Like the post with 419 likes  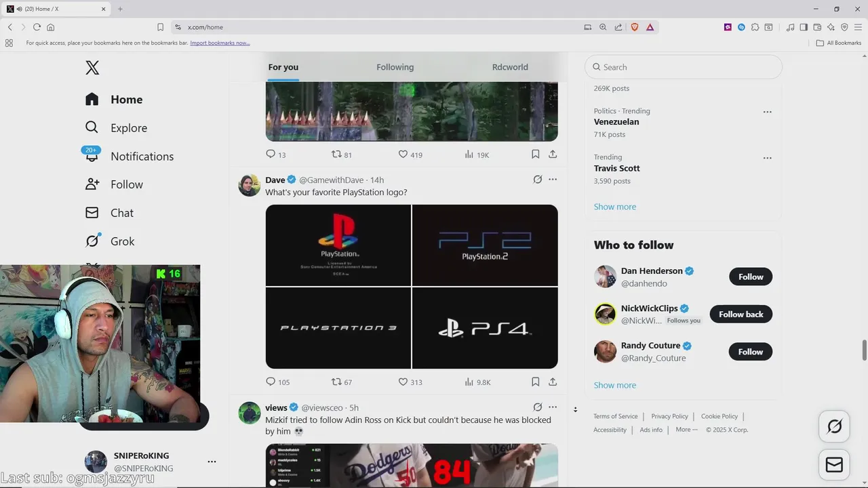coord(410,155)
